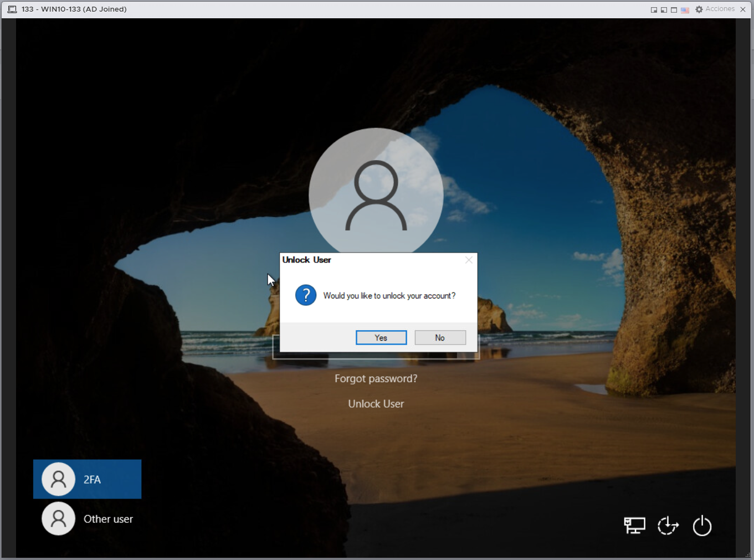
Task: Click the Unlock User link below password
Action: pos(376,404)
